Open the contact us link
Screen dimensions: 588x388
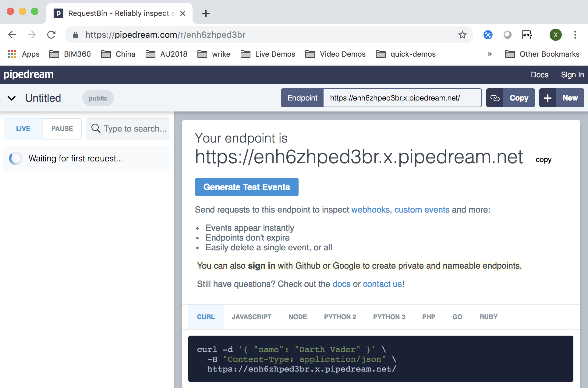pyautogui.click(x=382, y=284)
